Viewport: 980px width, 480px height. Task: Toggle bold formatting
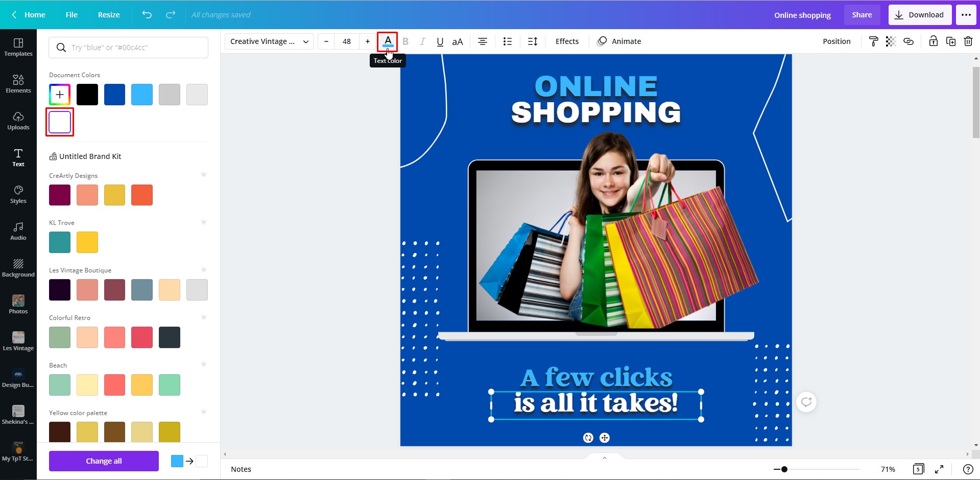pyautogui.click(x=405, y=41)
